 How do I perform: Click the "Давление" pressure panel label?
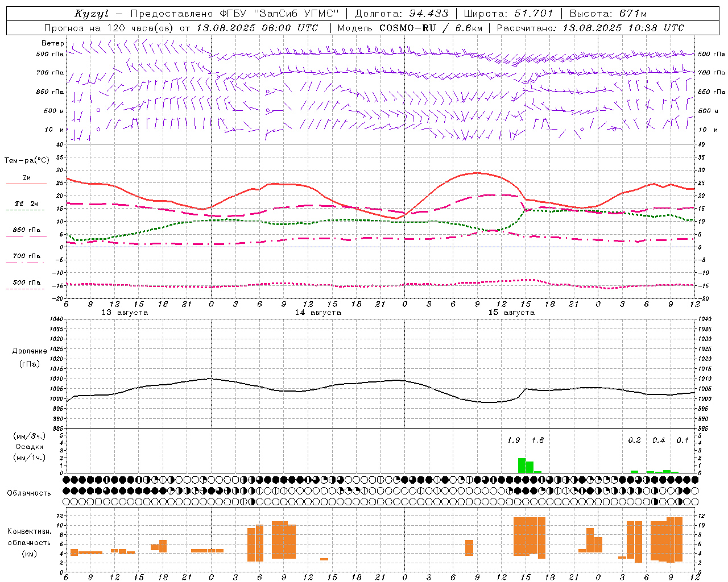(30, 351)
